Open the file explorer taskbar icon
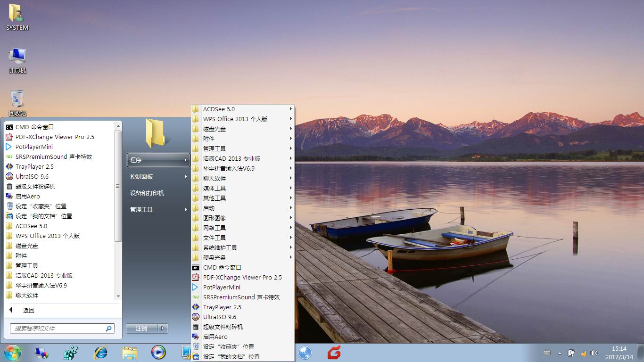644x362 pixels. click(129, 353)
